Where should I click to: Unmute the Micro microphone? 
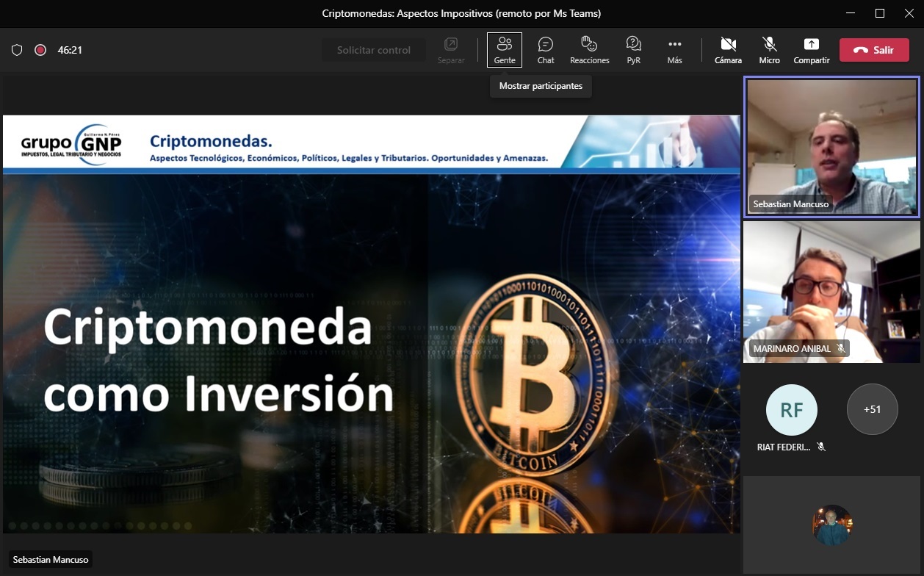[770, 50]
